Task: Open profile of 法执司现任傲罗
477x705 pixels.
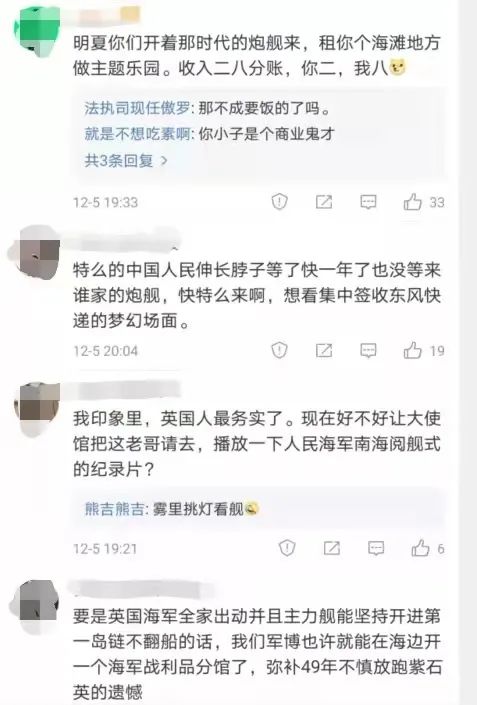Action: 137,108
